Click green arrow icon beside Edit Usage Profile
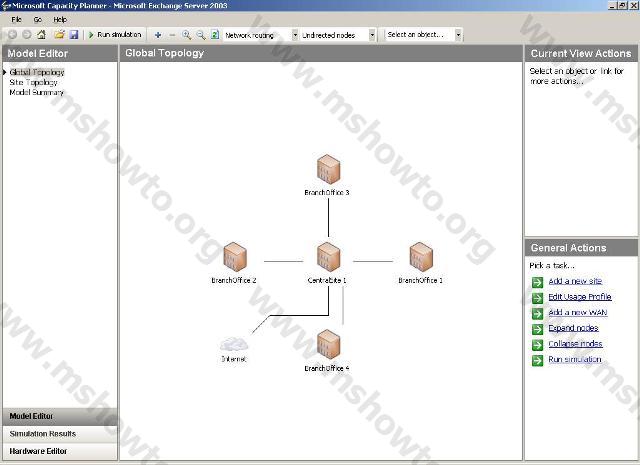The width and height of the screenshot is (640, 465). point(538,298)
